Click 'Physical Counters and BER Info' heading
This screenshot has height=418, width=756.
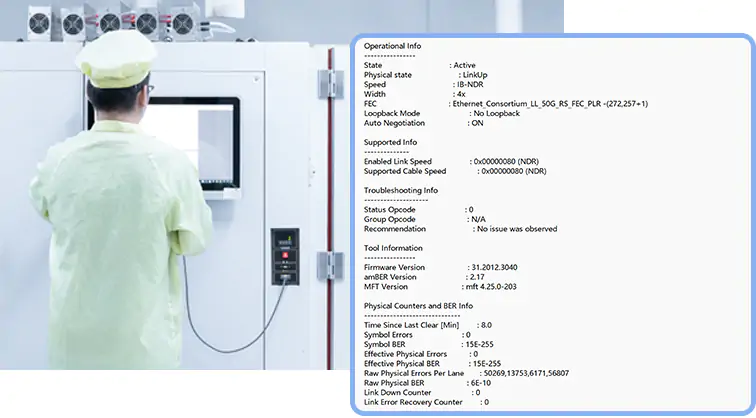tap(418, 306)
